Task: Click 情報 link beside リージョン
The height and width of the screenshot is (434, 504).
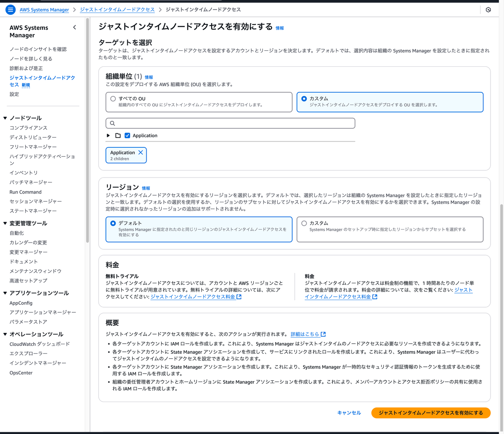Action: click(146, 188)
